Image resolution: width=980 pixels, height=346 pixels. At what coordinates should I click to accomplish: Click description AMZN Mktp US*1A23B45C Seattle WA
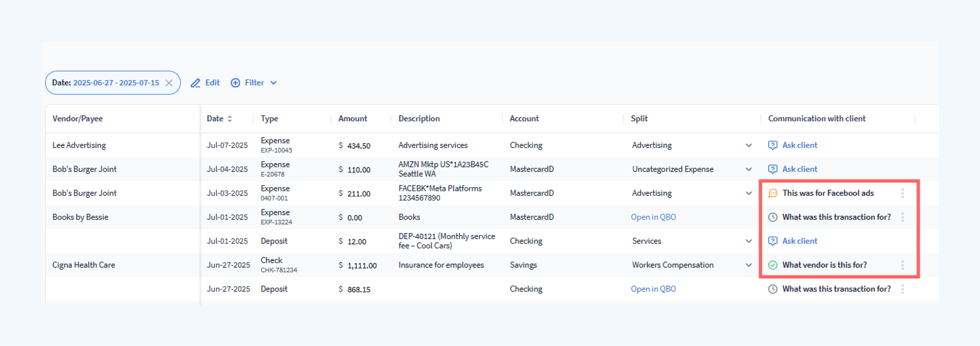pyautogui.click(x=443, y=169)
